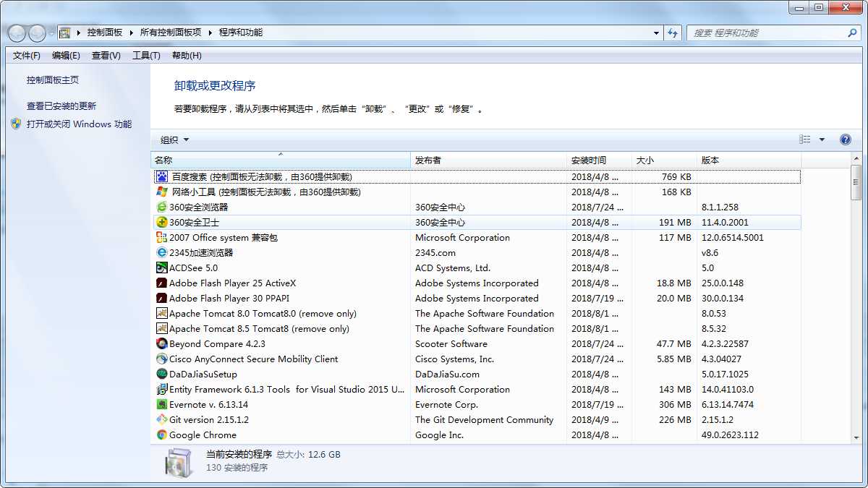Image resolution: width=868 pixels, height=488 pixels.
Task: Click the 2007 Office system icon
Action: point(162,237)
